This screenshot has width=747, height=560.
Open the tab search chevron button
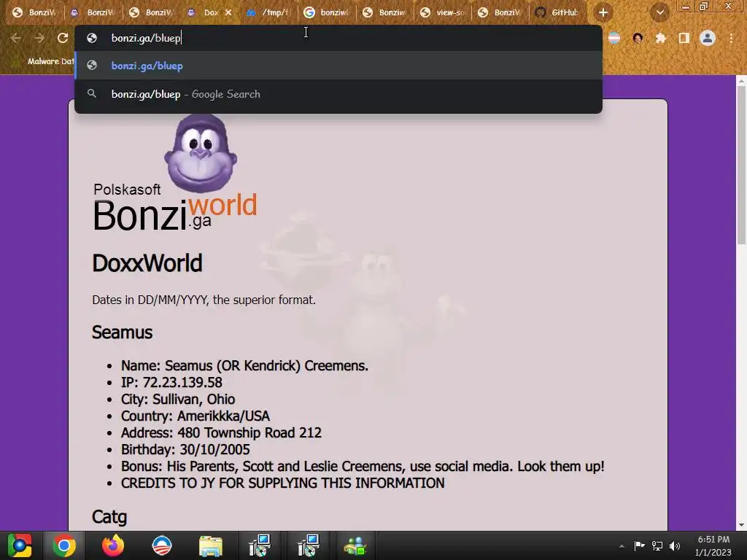(x=659, y=12)
